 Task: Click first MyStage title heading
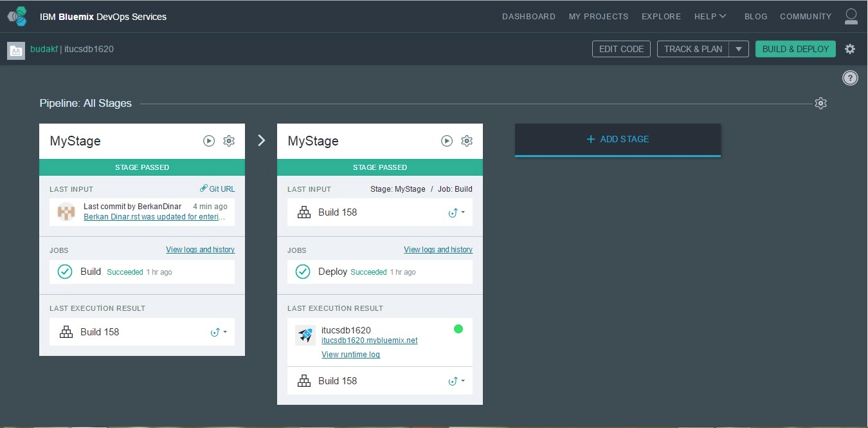(75, 141)
